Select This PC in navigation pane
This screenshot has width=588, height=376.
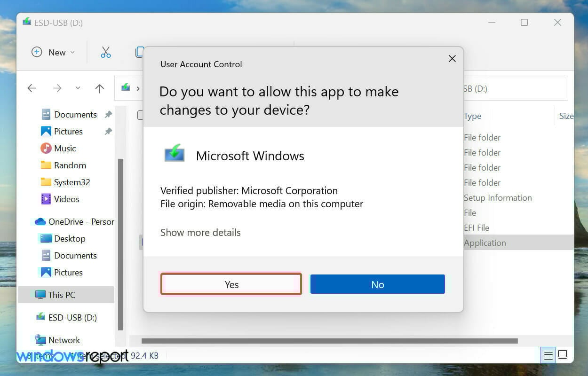66,295
